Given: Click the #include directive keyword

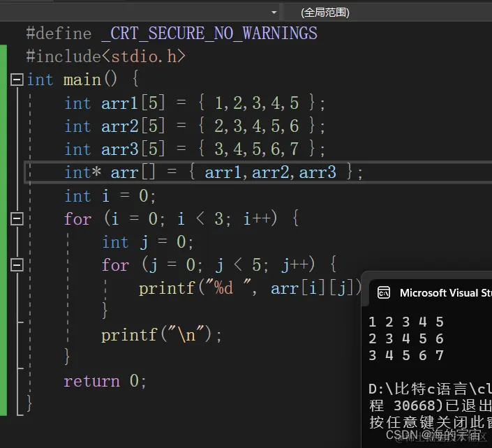Looking at the screenshot, I should (x=64, y=57).
